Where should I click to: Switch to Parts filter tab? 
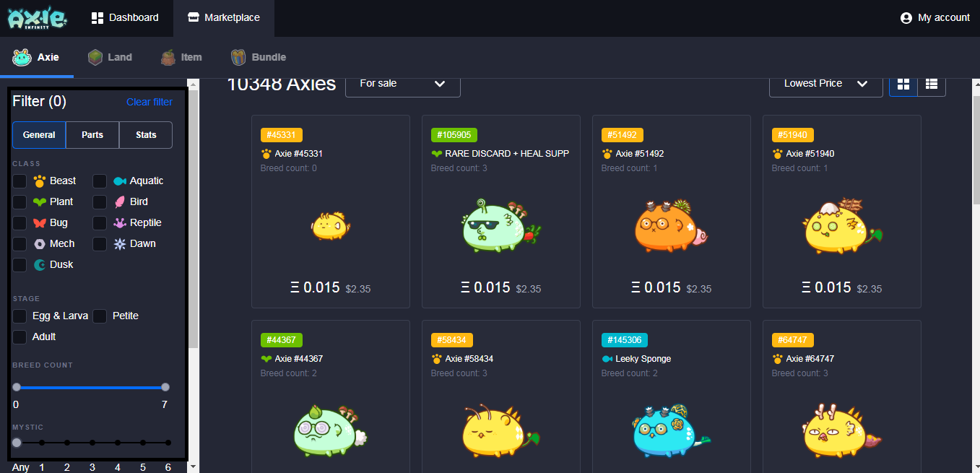(92, 135)
